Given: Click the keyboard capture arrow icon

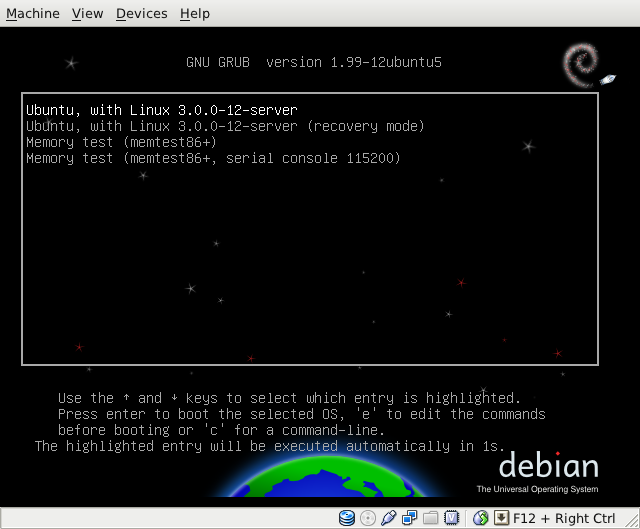Looking at the screenshot, I should coord(501,518).
